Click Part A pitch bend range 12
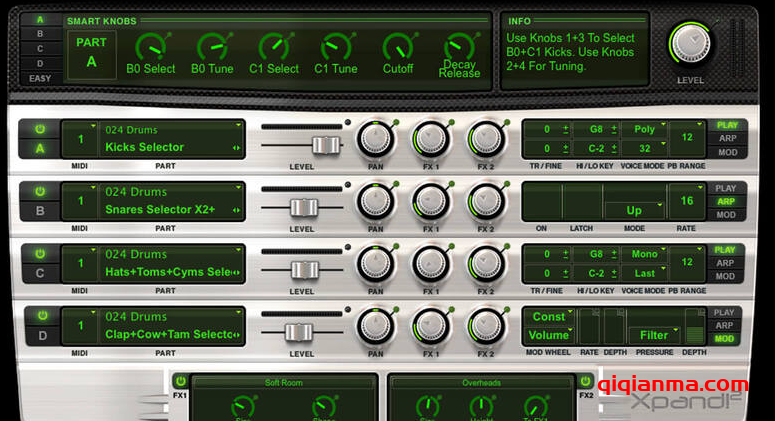Viewport: 775px width, 421px height. (687, 138)
